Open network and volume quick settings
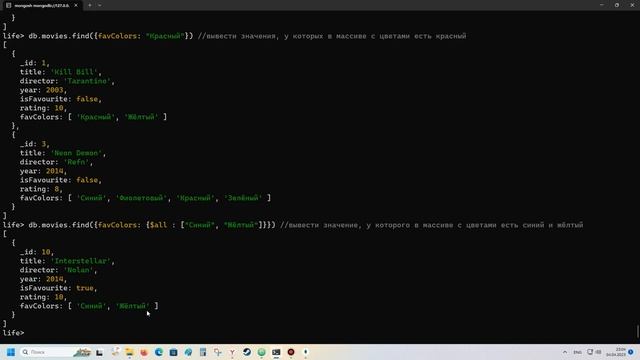 click(x=594, y=352)
